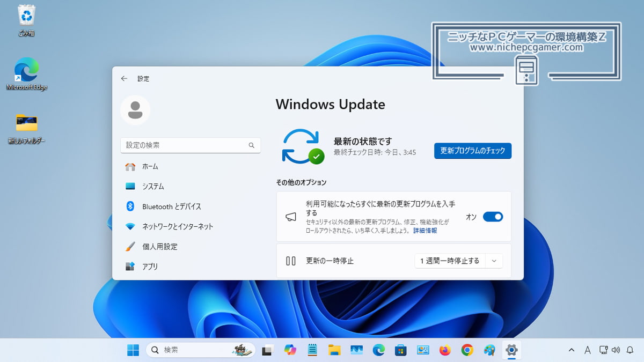Click the その他のオプション section label
Viewport: 644px width, 362px height.
click(x=301, y=182)
